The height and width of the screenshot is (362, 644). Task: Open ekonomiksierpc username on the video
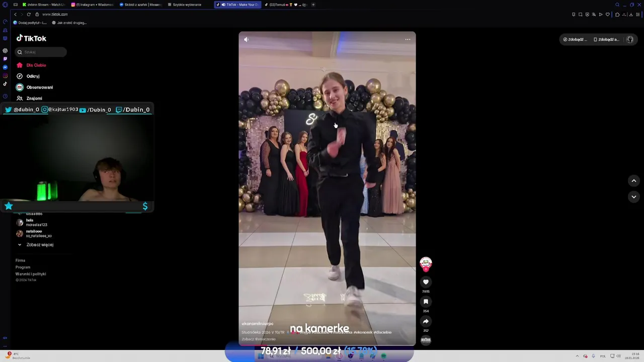coord(257,323)
